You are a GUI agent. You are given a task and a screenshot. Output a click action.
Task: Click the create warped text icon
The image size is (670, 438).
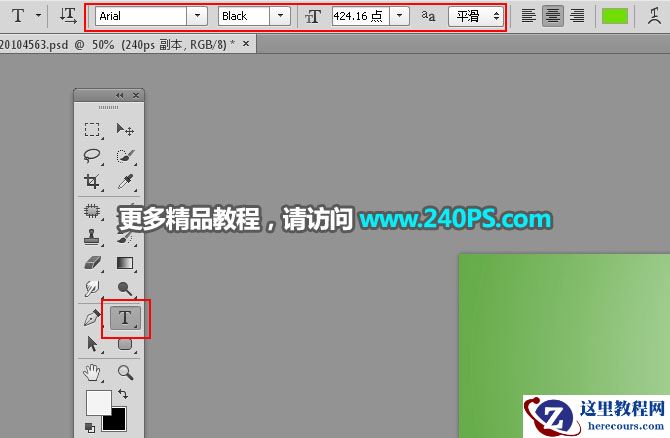pos(654,16)
